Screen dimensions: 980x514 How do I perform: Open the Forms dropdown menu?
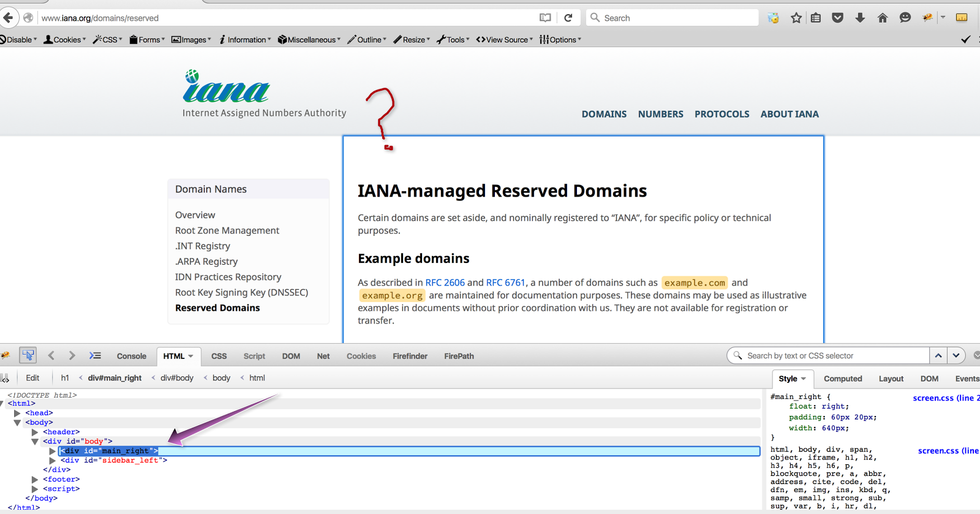pos(147,40)
